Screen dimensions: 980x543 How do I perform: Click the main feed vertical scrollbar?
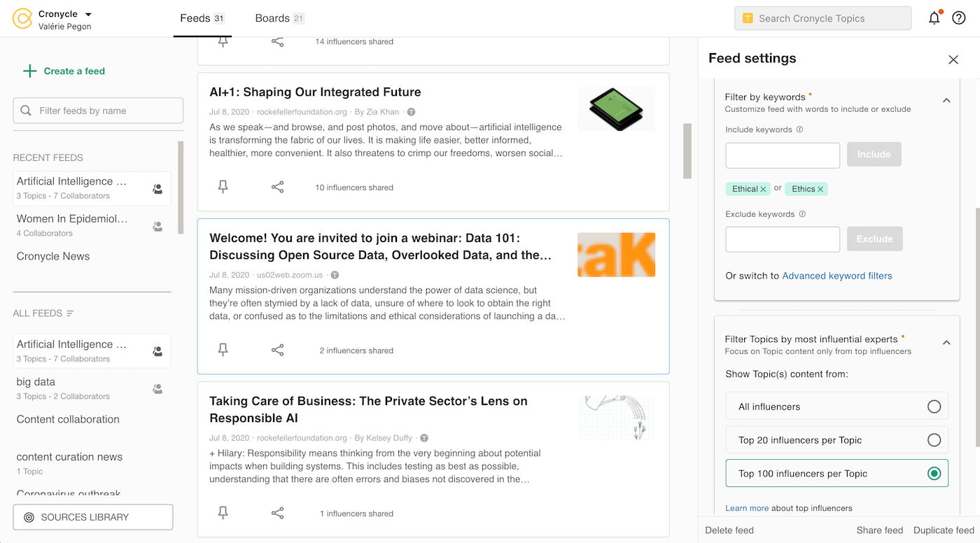coord(687,150)
